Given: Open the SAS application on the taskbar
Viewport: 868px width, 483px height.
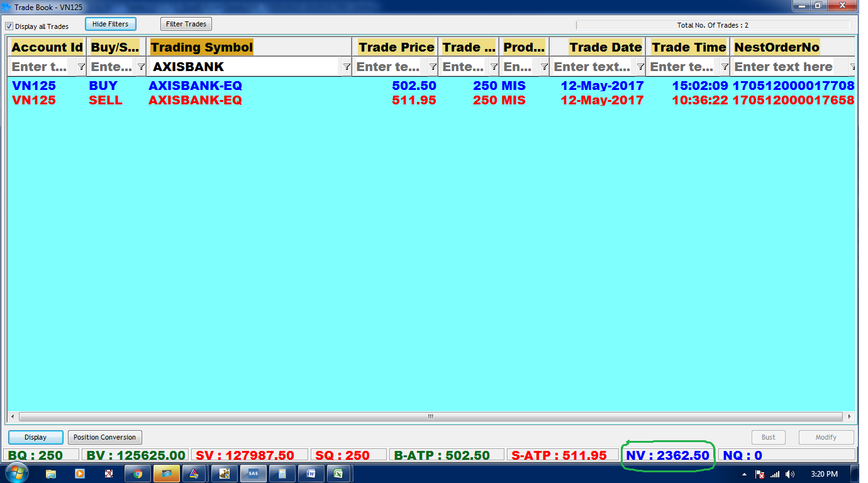Looking at the screenshot, I should (253, 474).
